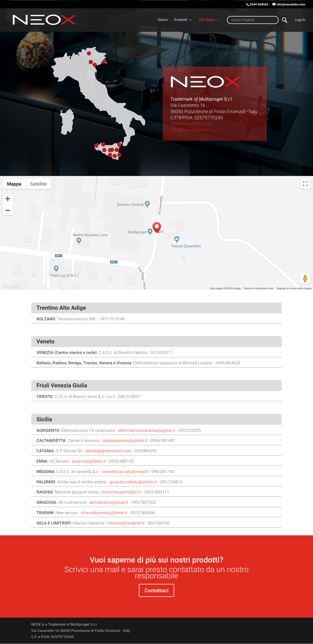The height and width of the screenshot is (644, 313).
Task: Switch to the Mappa map view
Action: tap(14, 184)
